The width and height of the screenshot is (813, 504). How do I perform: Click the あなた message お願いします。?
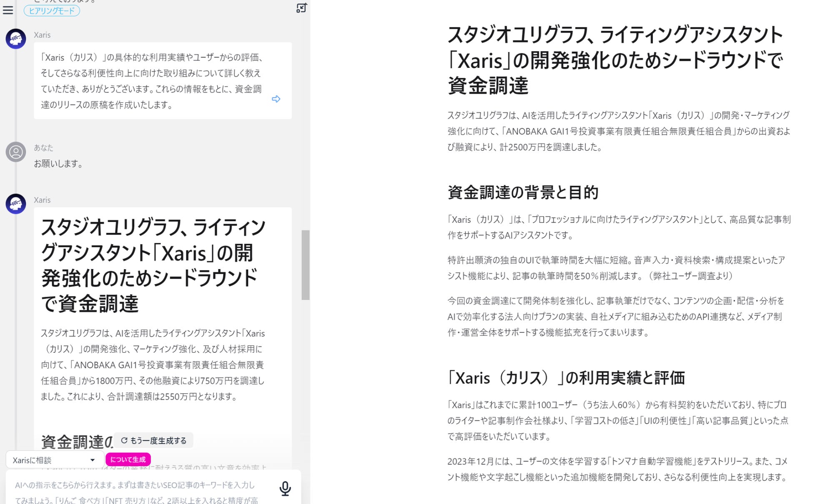pyautogui.click(x=58, y=164)
